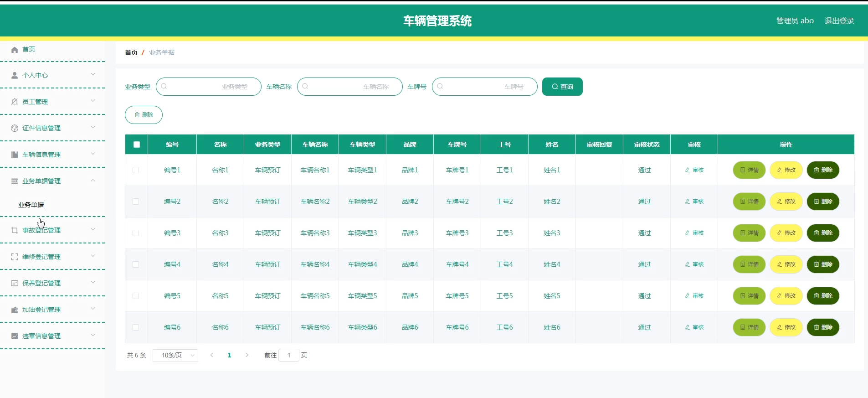Click the 证件信息管理 sidebar icon

[15, 128]
